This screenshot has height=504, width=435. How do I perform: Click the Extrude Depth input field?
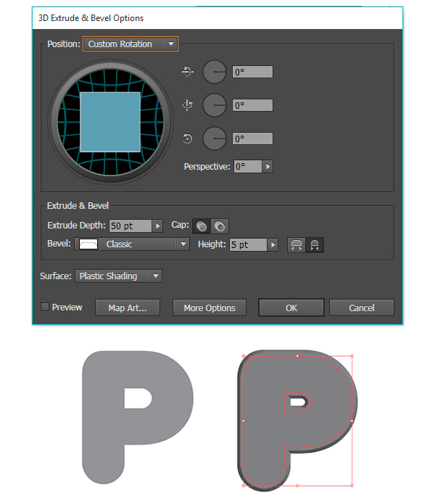130,226
